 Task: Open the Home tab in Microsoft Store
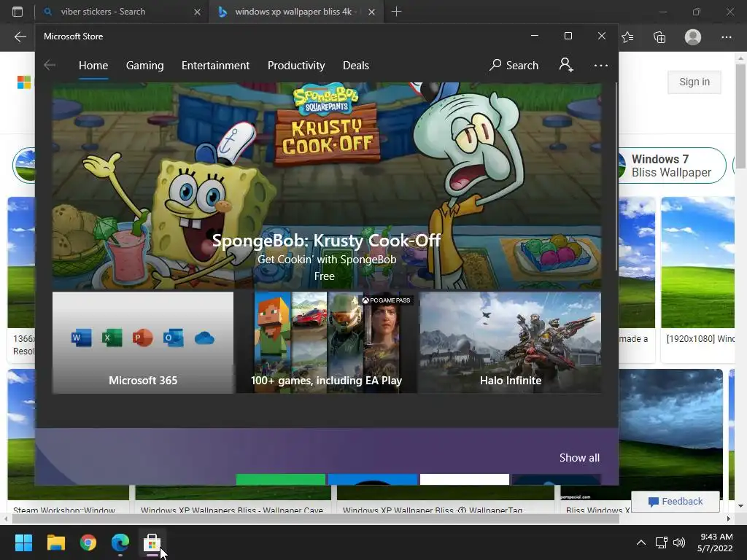pos(93,65)
